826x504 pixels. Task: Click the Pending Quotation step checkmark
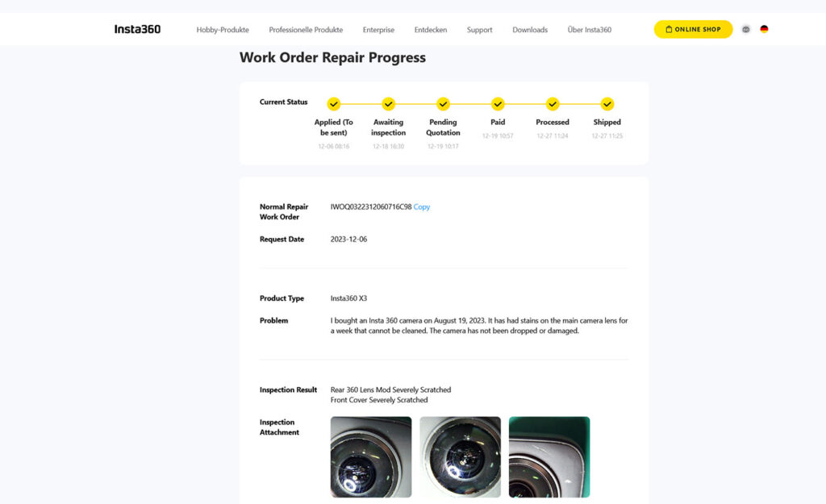pos(443,104)
